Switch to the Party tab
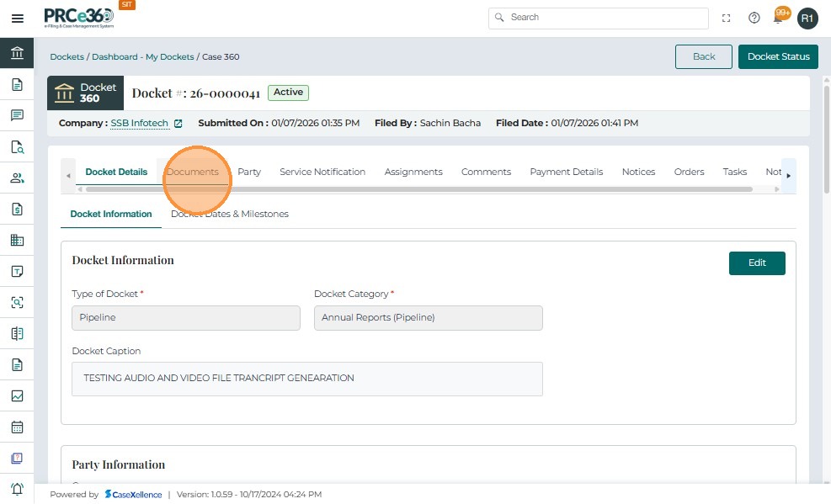 click(249, 172)
